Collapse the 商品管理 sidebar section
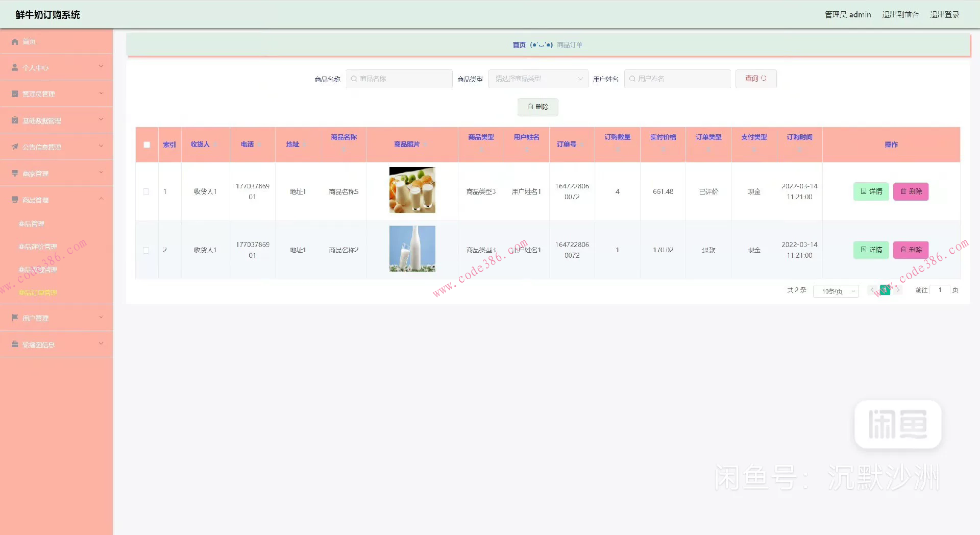 56,200
